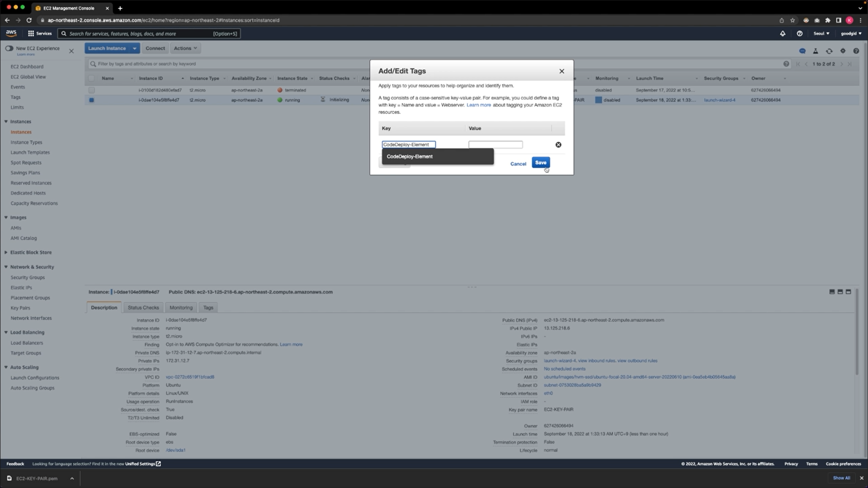The height and width of the screenshot is (488, 868).
Task: Go to previous page of instances
Action: coord(806,64)
